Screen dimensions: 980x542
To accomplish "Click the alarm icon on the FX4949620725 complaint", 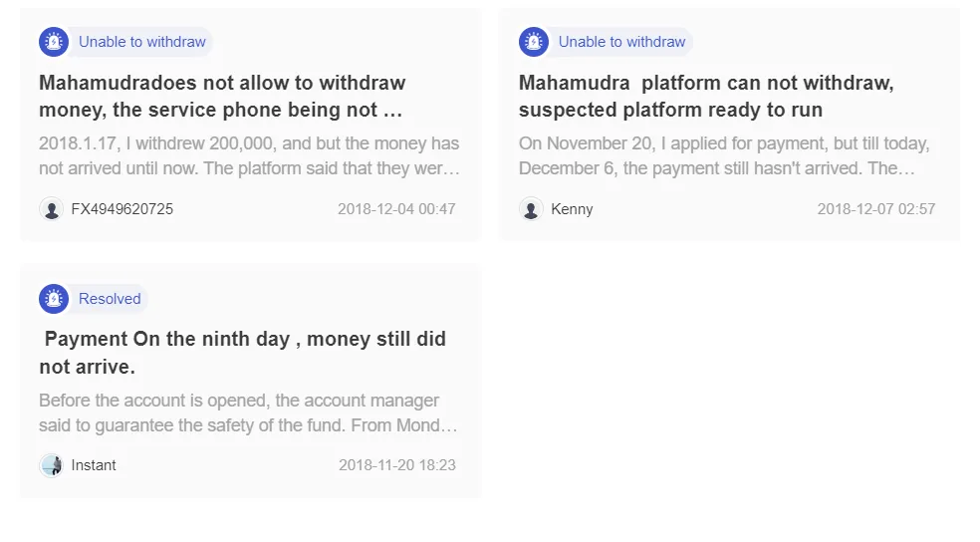I will coord(54,42).
